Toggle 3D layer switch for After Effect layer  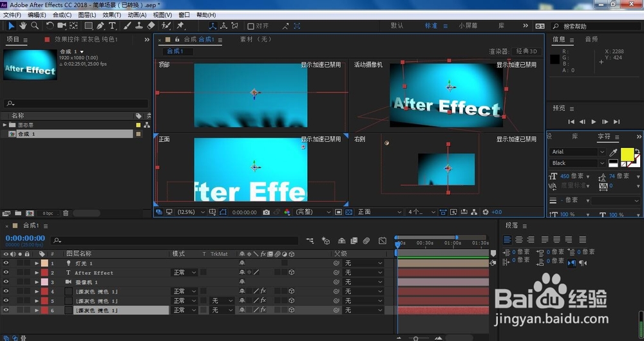coord(291,272)
